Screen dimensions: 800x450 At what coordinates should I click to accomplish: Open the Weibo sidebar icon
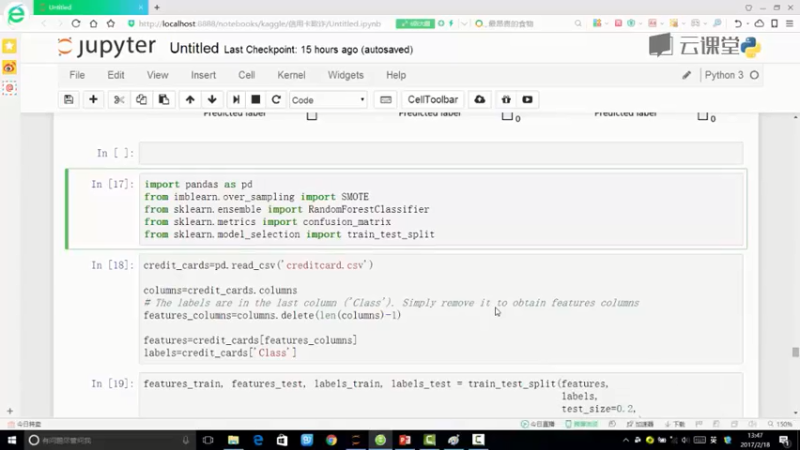click(10, 67)
